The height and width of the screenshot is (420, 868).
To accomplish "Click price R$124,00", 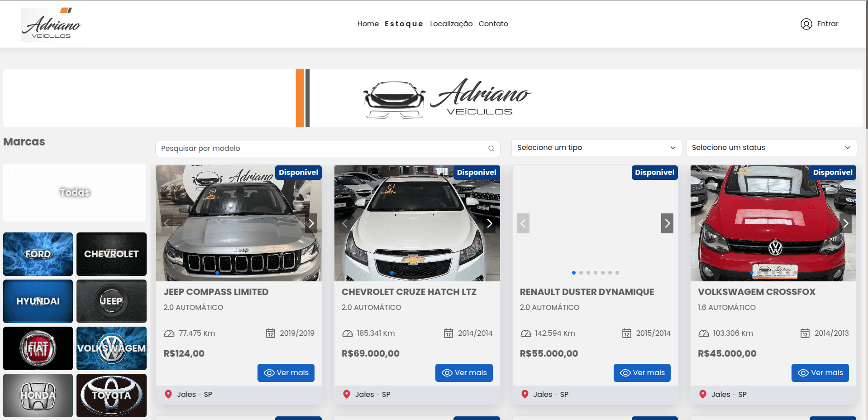I will pos(184,354).
